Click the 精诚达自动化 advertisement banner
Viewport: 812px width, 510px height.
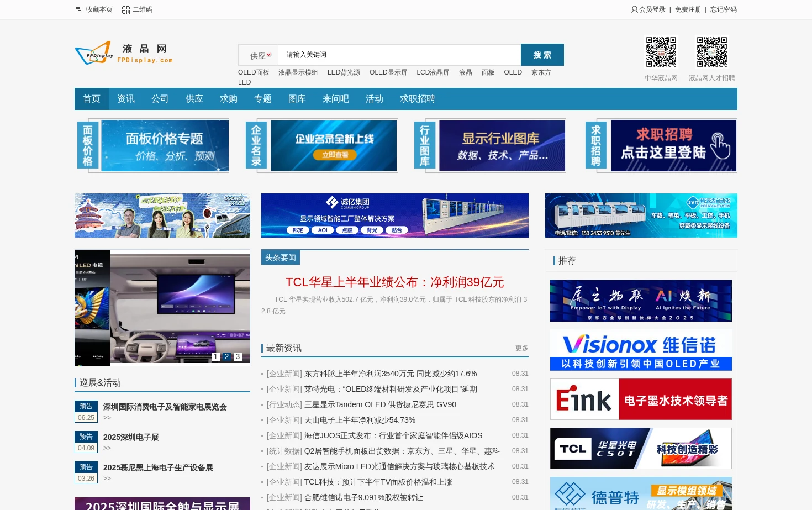pos(641,215)
